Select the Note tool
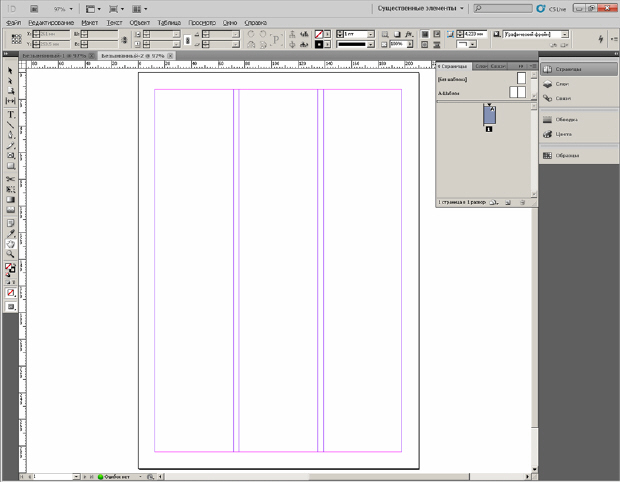 tap(10, 223)
